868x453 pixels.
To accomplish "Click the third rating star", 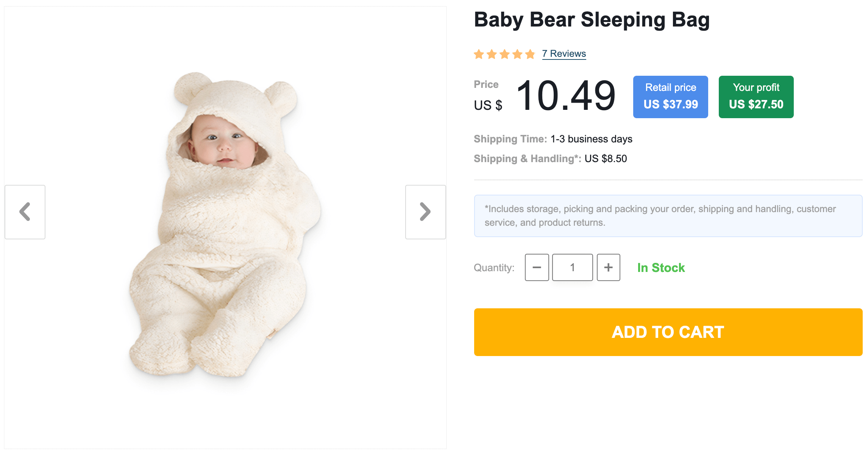I will click(x=504, y=54).
